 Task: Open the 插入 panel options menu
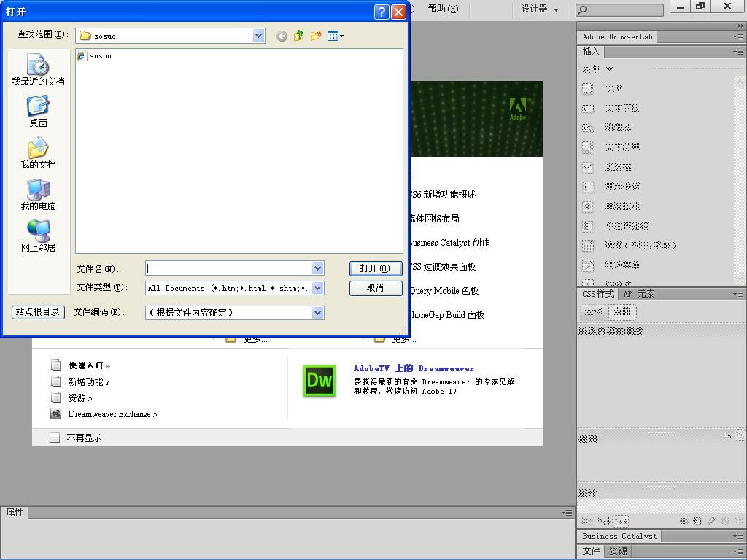(738, 52)
